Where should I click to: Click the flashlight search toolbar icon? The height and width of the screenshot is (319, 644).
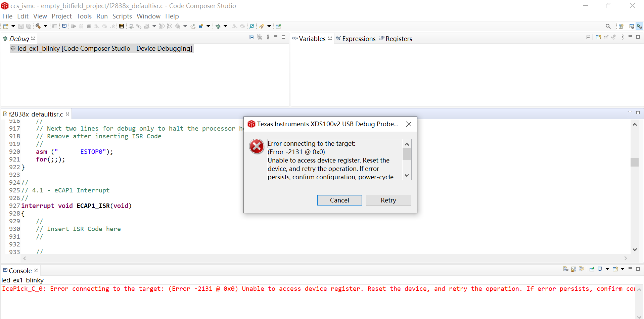[262, 26]
